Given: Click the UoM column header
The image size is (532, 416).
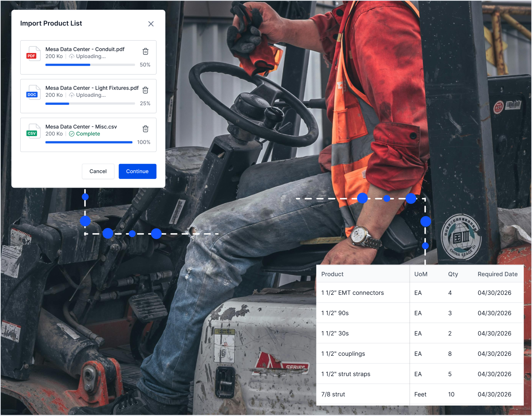Looking at the screenshot, I should [x=421, y=274].
